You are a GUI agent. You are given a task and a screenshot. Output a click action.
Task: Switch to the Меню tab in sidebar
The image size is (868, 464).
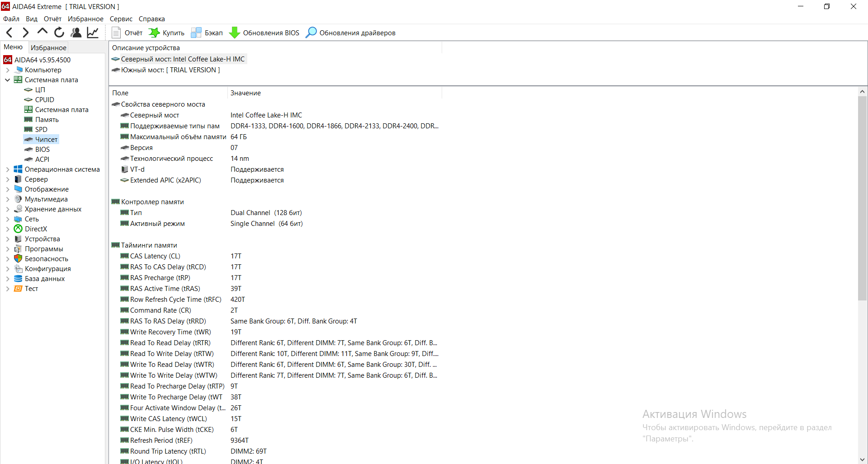click(14, 47)
